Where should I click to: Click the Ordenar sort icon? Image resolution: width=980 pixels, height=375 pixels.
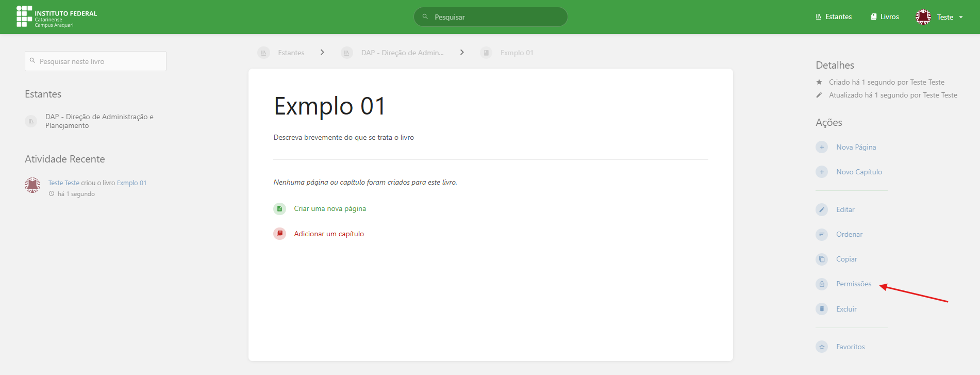tap(822, 234)
